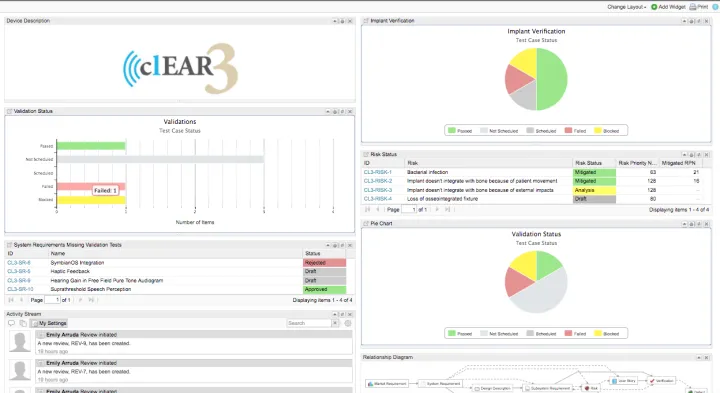This screenshot has width=720, height=393.
Task: Click the blue help icon at top right
Action: coord(715,7)
